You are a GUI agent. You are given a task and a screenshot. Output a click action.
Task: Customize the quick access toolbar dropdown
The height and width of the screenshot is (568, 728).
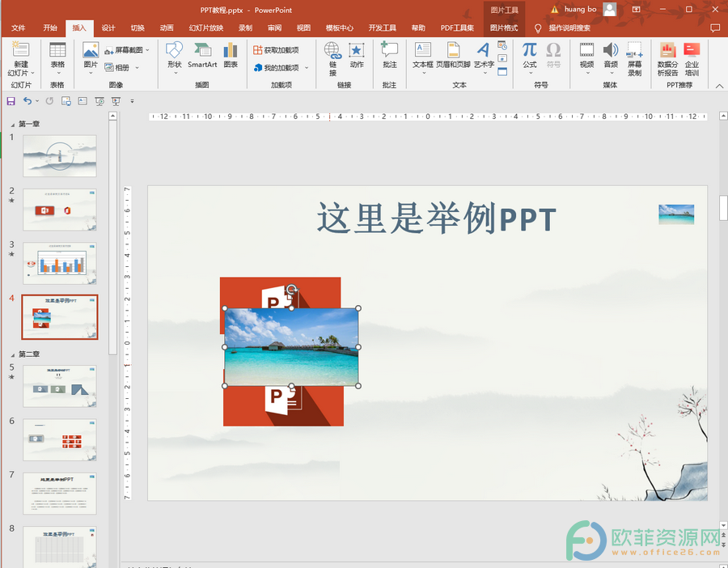(x=132, y=101)
